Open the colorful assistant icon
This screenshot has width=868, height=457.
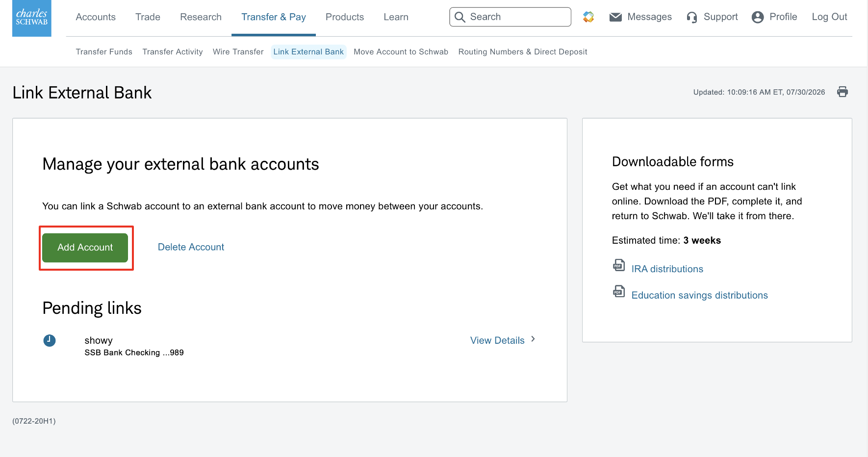pos(588,17)
